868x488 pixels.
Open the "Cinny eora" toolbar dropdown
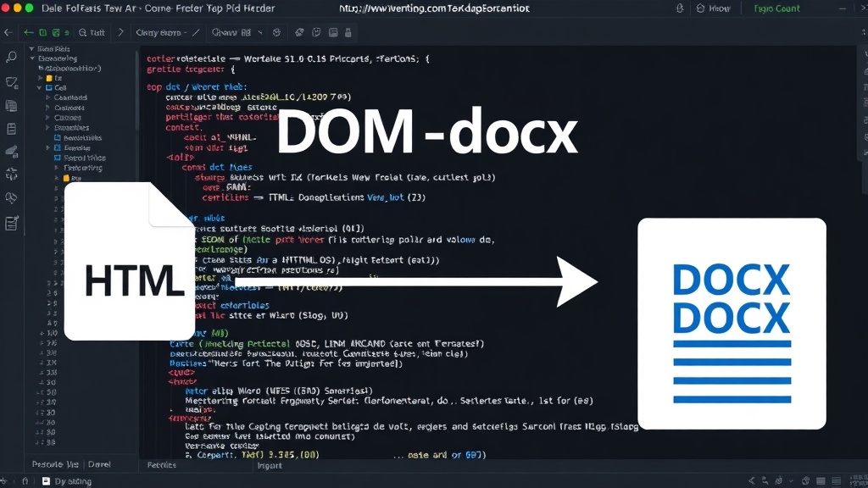click(162, 33)
